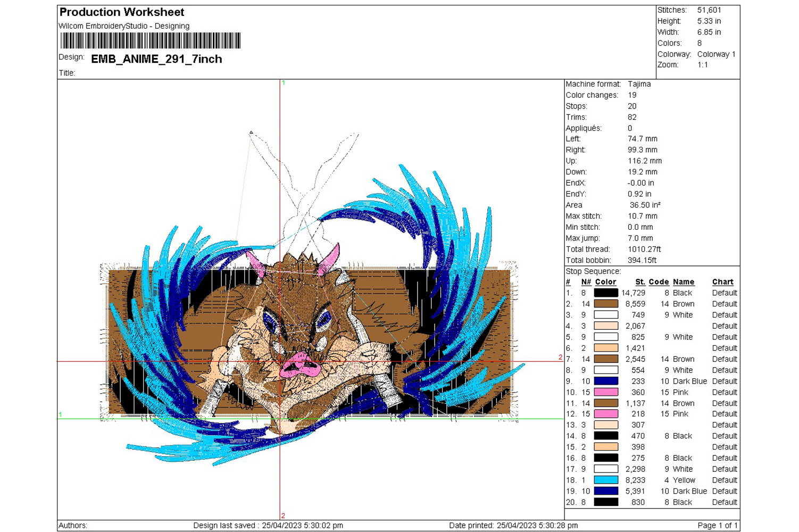This screenshot has height=532, width=799.
Task: Click the 'Date printed' timestamp in footer
Action: [x=513, y=526]
